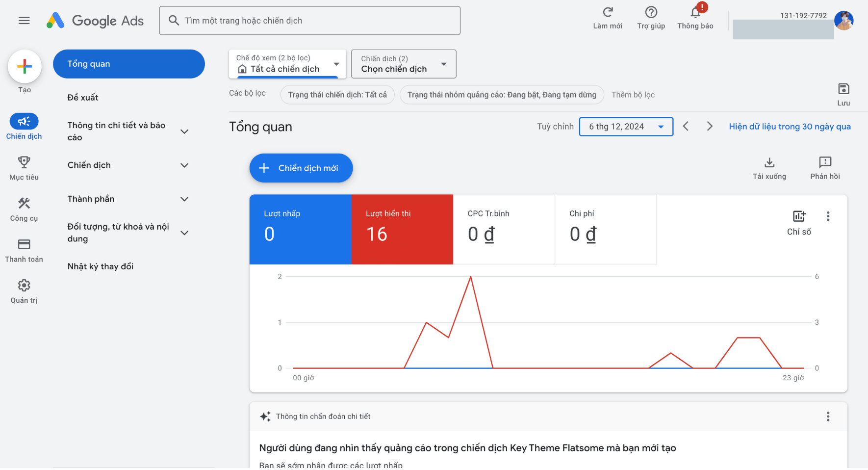Go to next date range arrow
The width and height of the screenshot is (868, 470).
pos(710,127)
